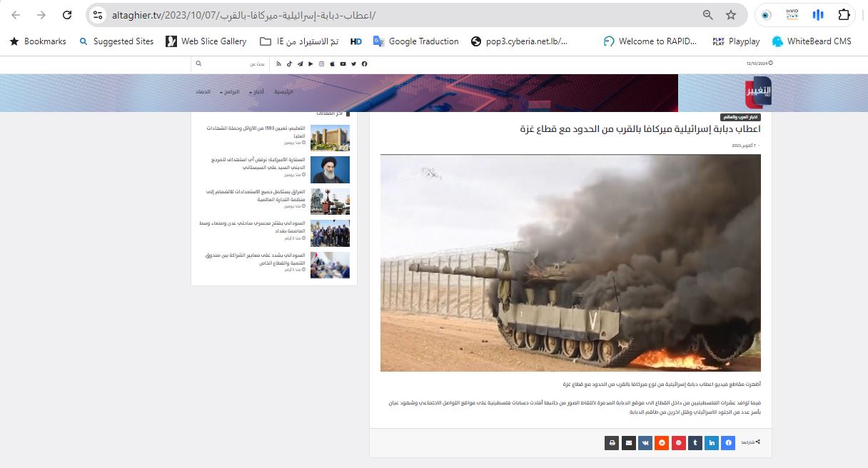The height and width of the screenshot is (468, 868).
Task: Open the Telegram channel icon in the header
Action: (300, 64)
